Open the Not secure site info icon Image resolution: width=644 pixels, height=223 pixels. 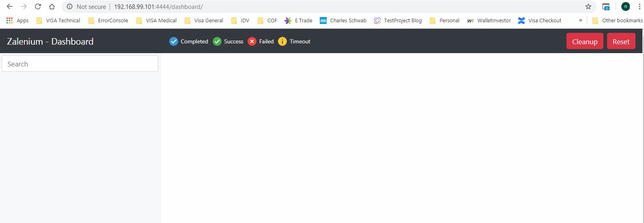coord(69,6)
